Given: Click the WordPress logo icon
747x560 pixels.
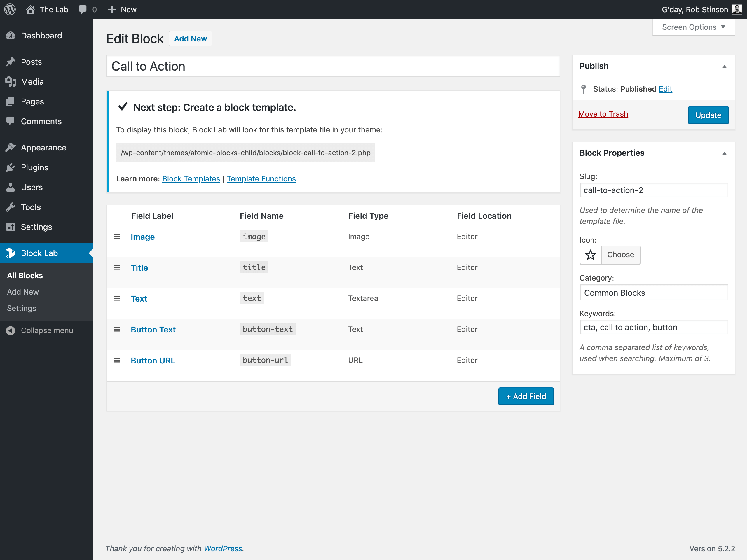Looking at the screenshot, I should 10,9.
